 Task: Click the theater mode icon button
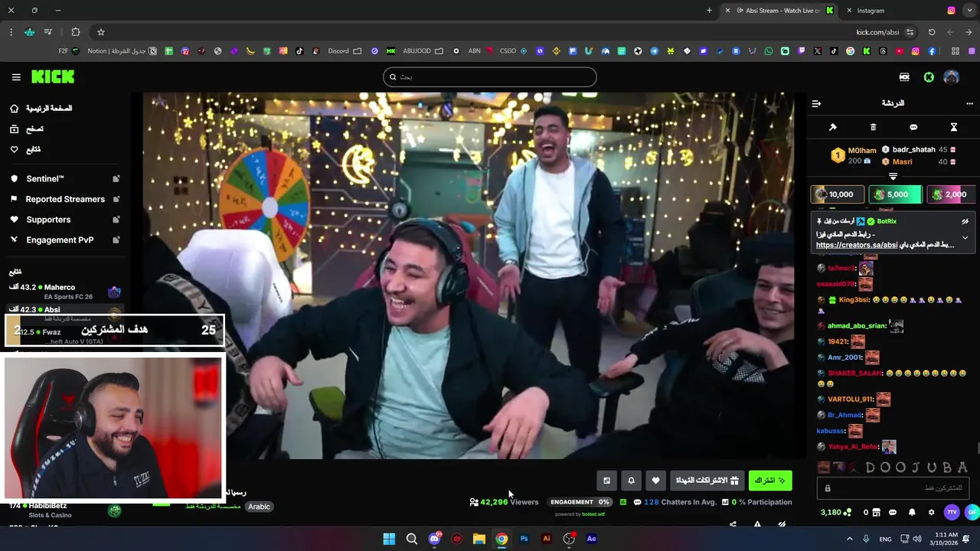click(606, 481)
